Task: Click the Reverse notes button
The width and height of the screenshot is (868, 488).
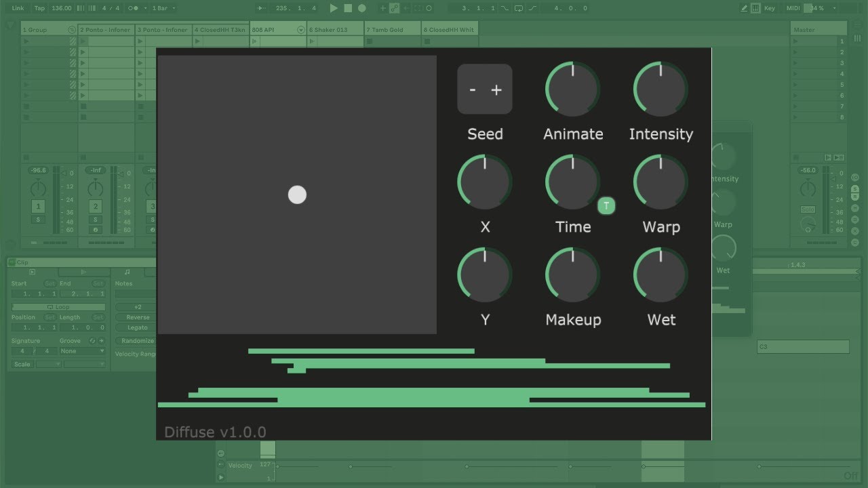Action: click(137, 317)
